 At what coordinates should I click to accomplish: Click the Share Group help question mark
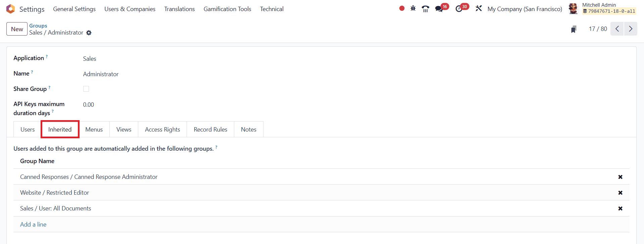49,87
